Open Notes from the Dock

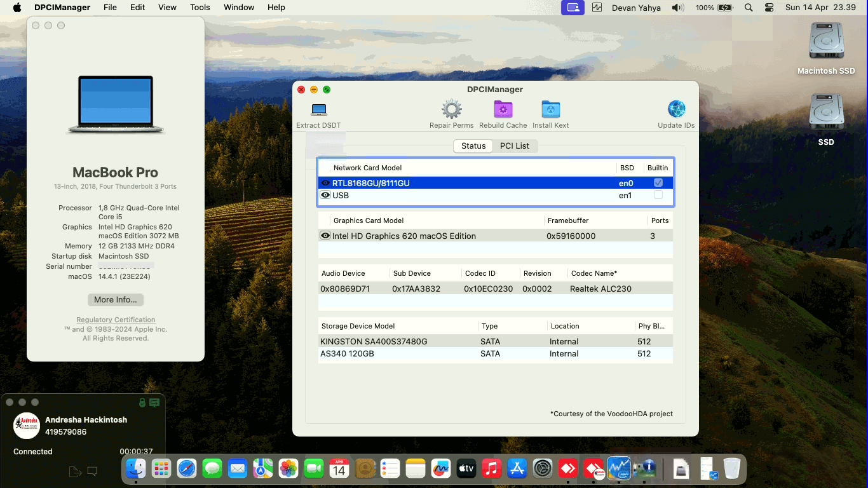pos(416,469)
